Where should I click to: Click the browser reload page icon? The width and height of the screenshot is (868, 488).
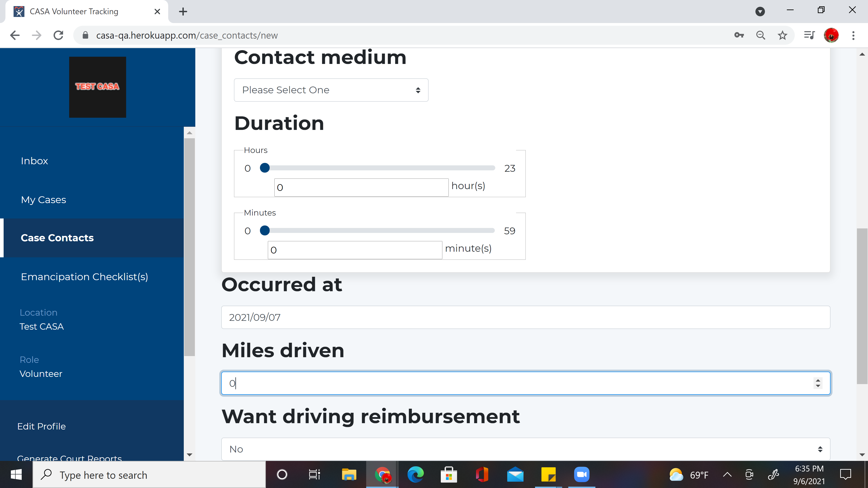59,35
